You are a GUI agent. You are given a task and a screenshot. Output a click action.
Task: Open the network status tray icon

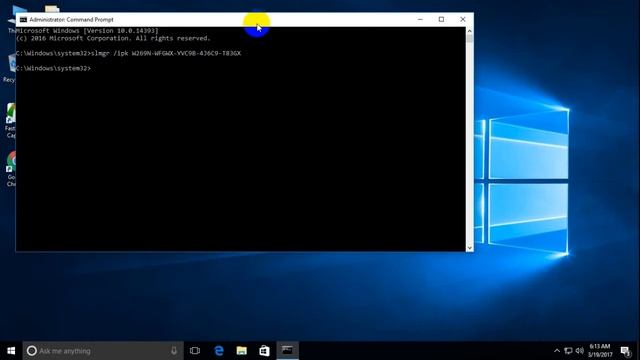[568, 351]
